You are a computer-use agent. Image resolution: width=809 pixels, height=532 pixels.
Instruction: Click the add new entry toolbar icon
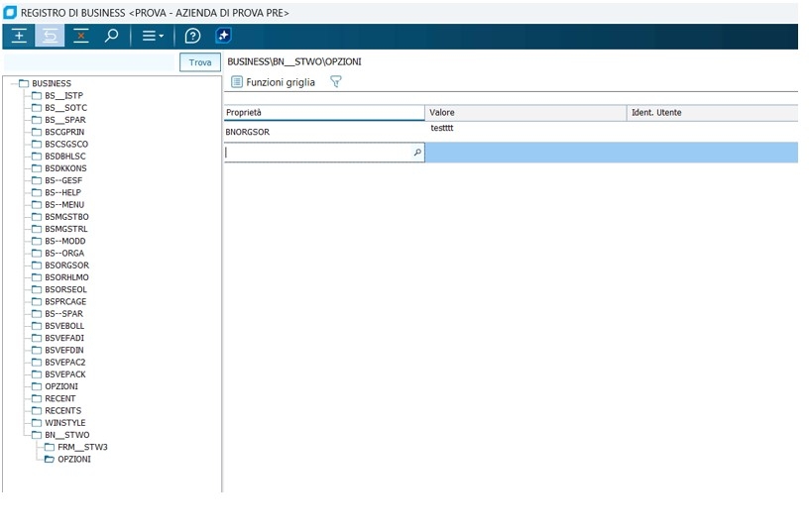point(18,36)
